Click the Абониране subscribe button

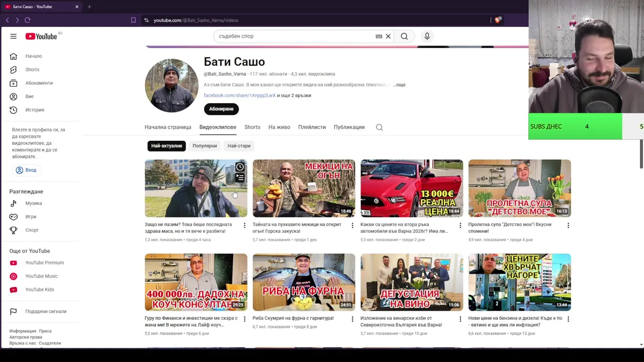point(221,109)
